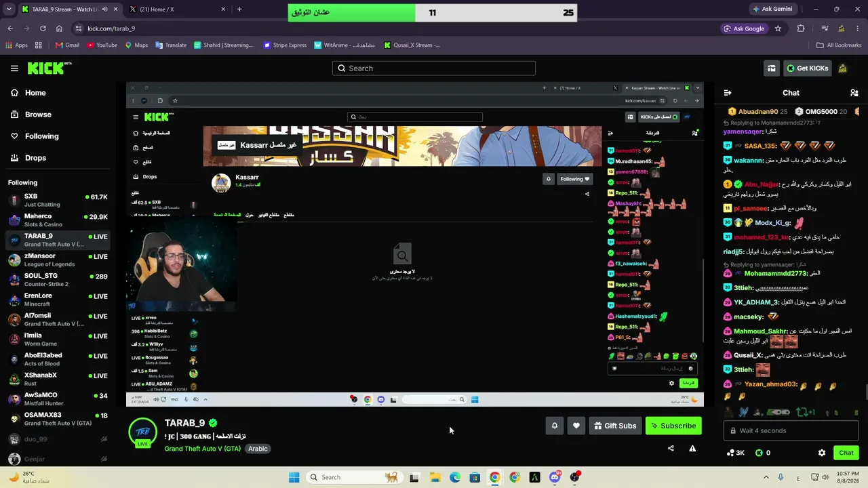868x488 pixels.
Task: Open the user profile avatar menu
Action: (x=843, y=68)
